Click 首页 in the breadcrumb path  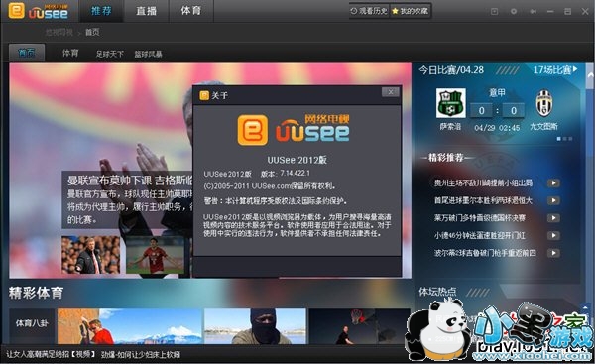92,33
